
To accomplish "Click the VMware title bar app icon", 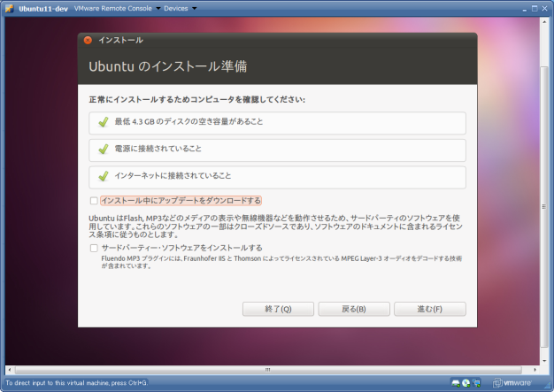I will pyautogui.click(x=9, y=8).
